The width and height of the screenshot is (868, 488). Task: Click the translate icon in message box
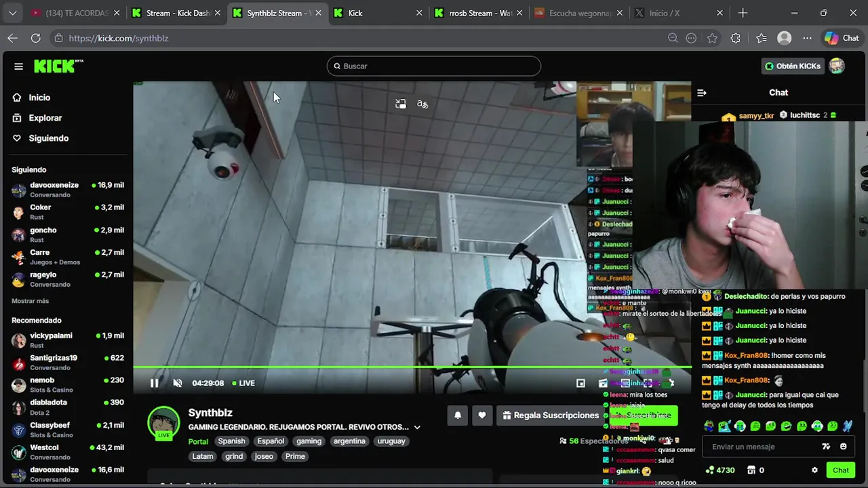click(826, 447)
